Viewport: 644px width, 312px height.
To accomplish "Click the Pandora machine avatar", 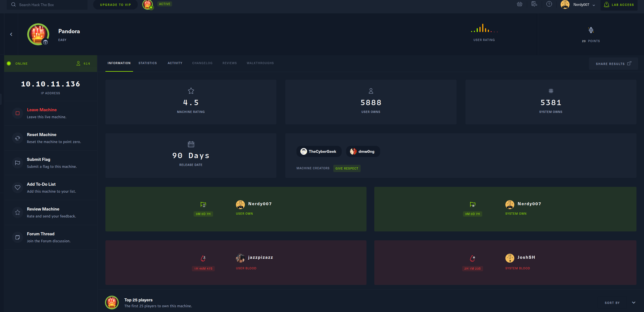I will pyautogui.click(x=38, y=34).
